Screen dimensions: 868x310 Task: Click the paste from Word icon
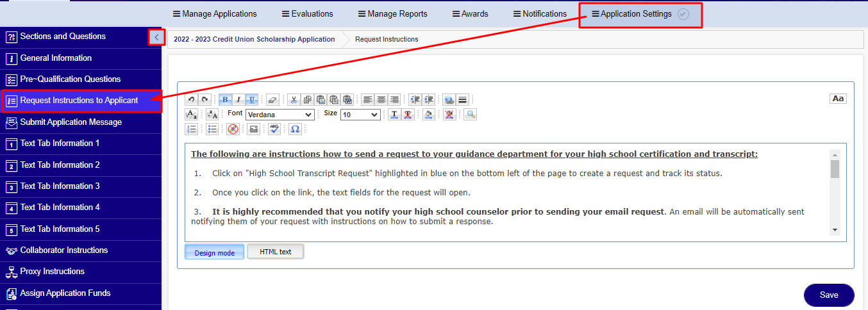coord(347,100)
